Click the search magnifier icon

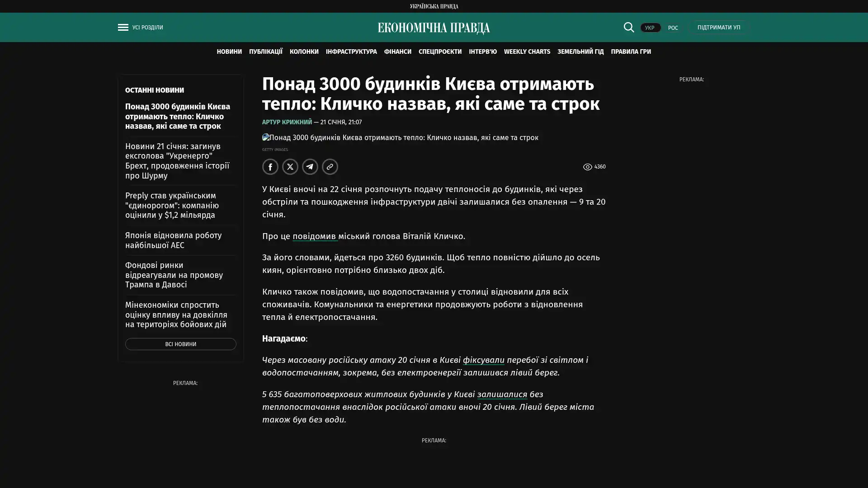[628, 27]
